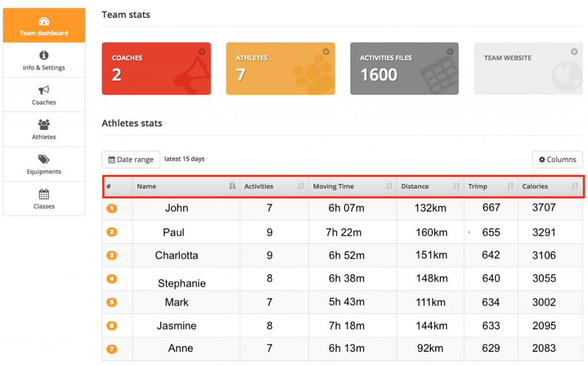Visit the Team Website card
This screenshot has height=365, width=588.
(528, 68)
